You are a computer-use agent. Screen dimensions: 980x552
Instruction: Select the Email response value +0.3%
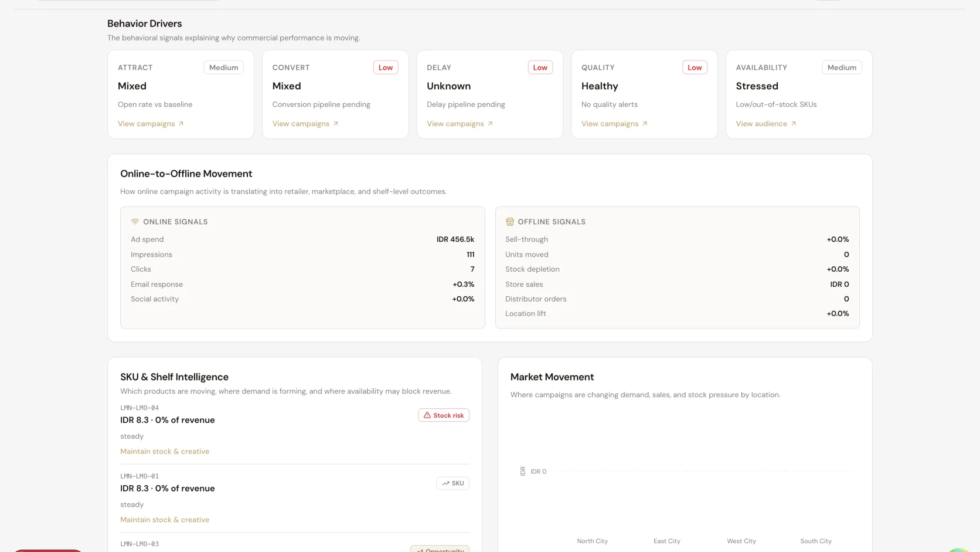(464, 285)
